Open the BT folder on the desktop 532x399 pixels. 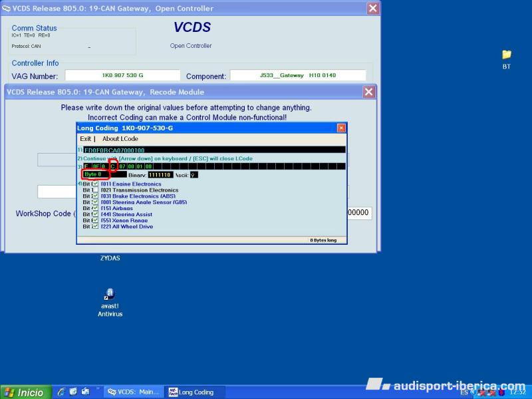pos(506,59)
